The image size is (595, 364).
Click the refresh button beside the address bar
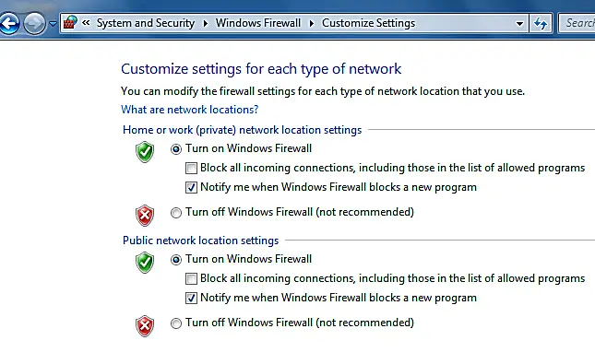[541, 24]
